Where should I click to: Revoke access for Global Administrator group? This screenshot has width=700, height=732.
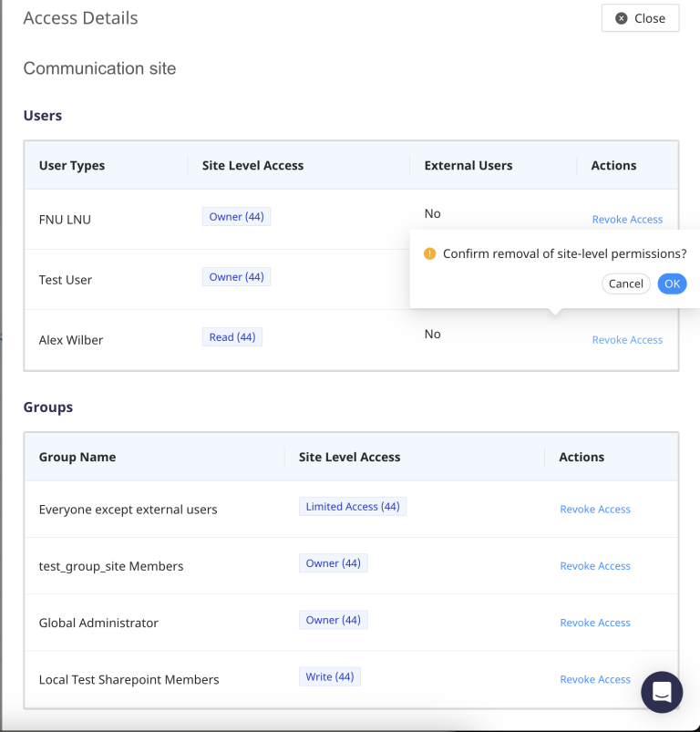pos(595,623)
